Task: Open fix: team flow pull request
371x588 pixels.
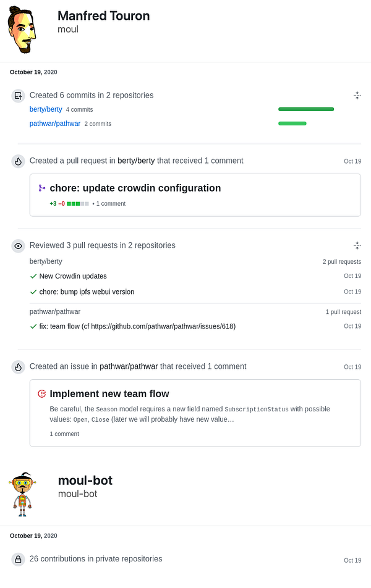Action: tap(137, 326)
